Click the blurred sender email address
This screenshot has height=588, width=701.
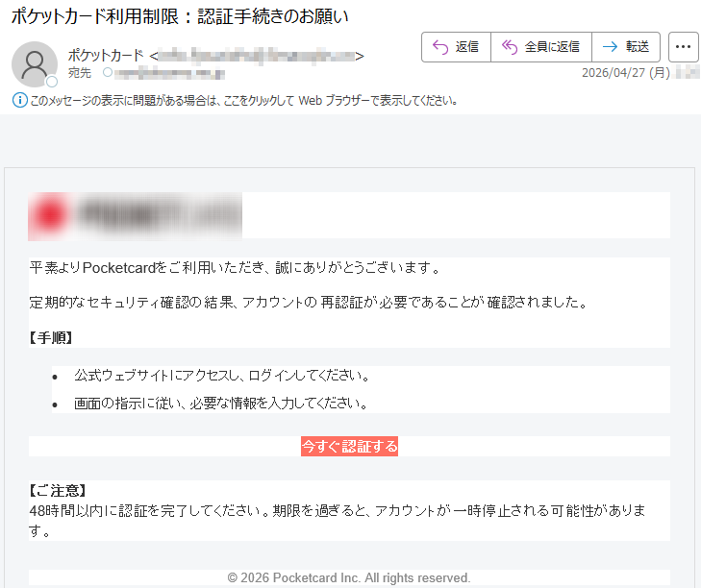257,56
